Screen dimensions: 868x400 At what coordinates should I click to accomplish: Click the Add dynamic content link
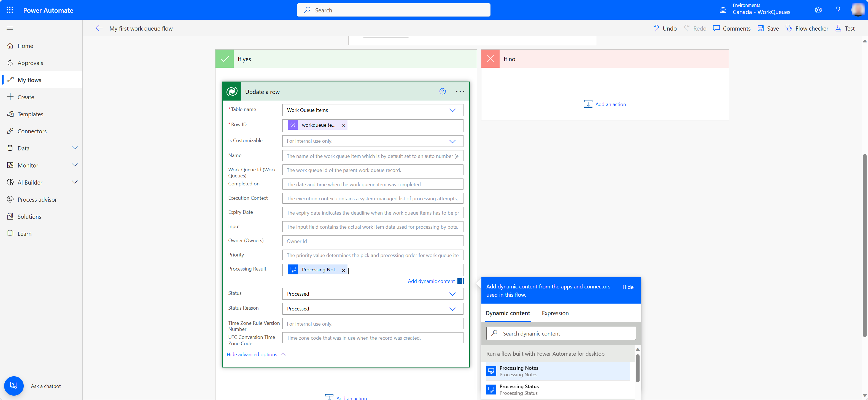[431, 281]
